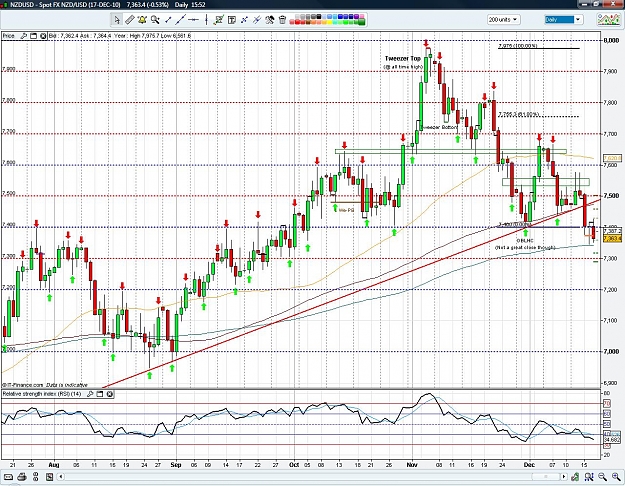This screenshot has width=625, height=486.
Task: Pick the black color swatch
Action: point(319,16)
